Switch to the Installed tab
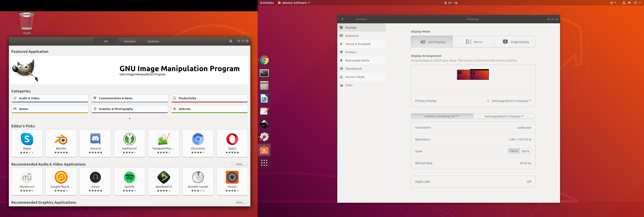The height and width of the screenshot is (217, 644). [129, 41]
